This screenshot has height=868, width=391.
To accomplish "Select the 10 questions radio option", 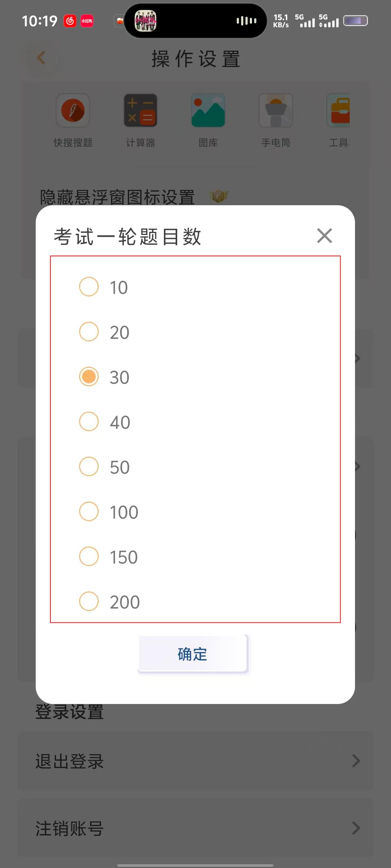I will pyautogui.click(x=89, y=287).
